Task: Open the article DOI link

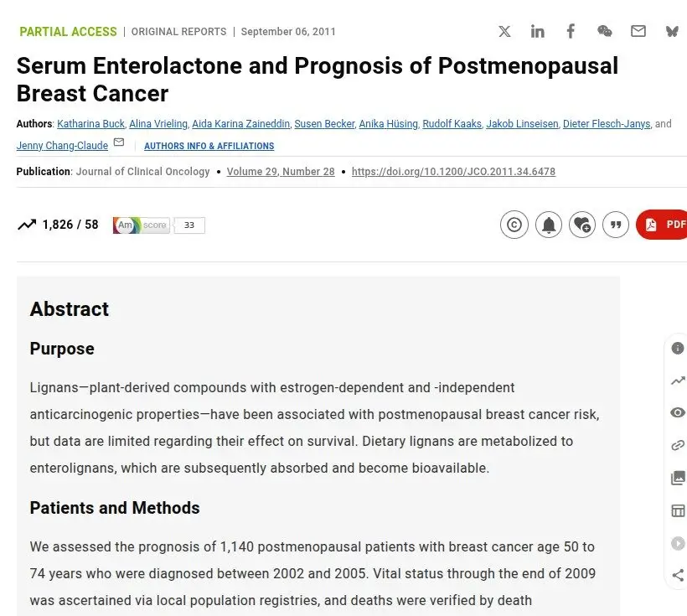Action: (x=453, y=172)
